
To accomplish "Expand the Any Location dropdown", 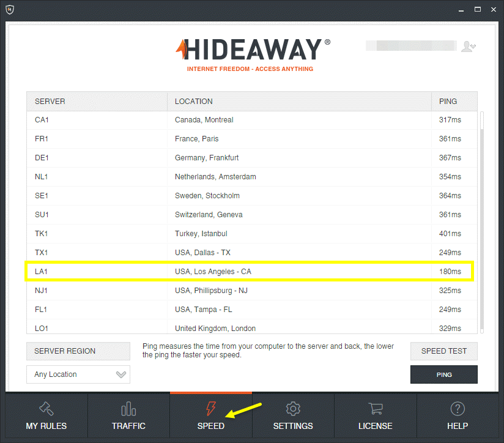I will click(x=78, y=374).
